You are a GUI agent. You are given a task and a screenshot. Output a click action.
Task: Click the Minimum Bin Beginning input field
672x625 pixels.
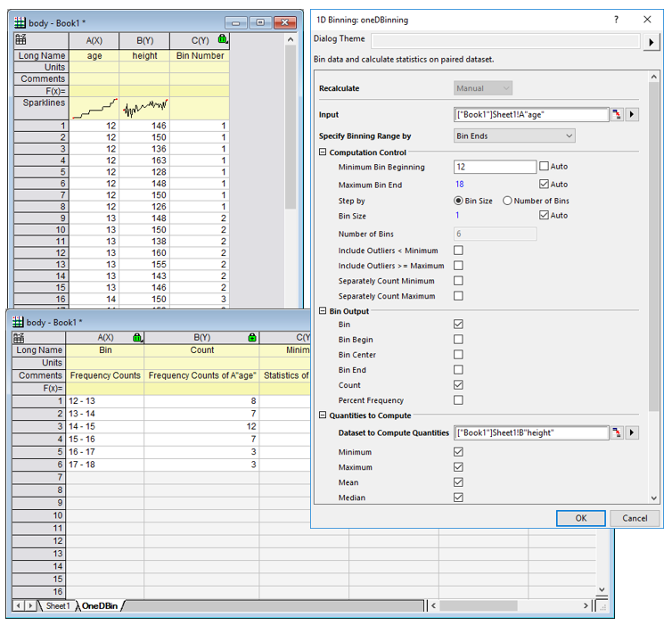pyautogui.click(x=494, y=167)
